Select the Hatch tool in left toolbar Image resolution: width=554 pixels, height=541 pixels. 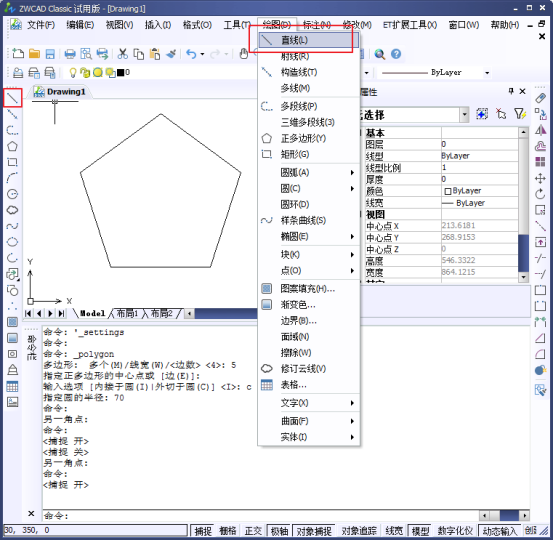tap(12, 322)
